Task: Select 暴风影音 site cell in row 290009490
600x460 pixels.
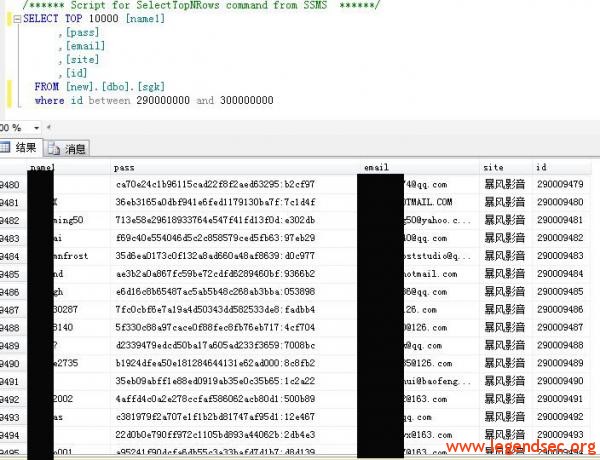Action: (x=504, y=381)
